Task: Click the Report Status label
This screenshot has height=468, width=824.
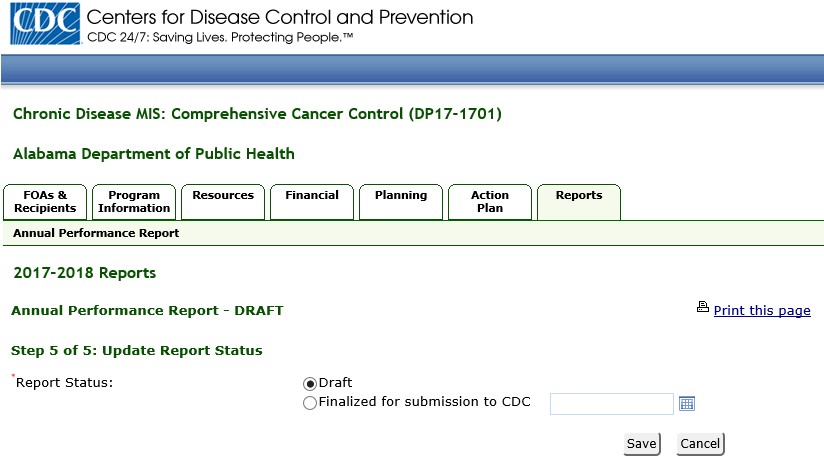Action: click(x=64, y=383)
